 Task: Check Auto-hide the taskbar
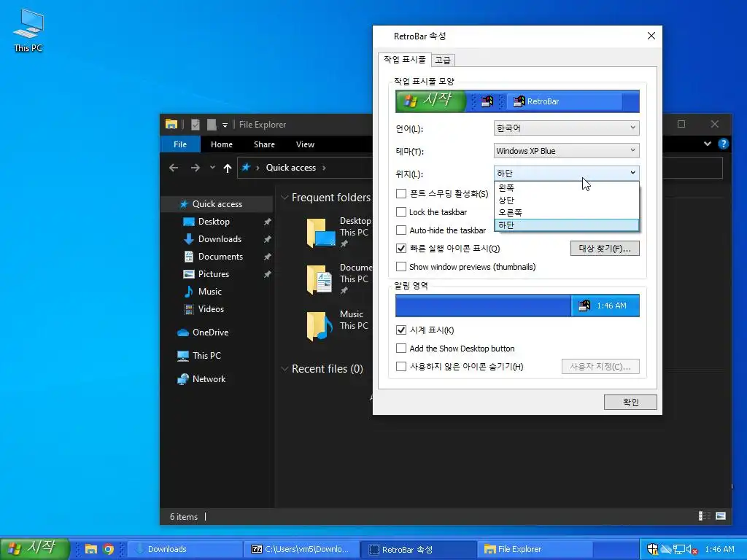pyautogui.click(x=401, y=230)
